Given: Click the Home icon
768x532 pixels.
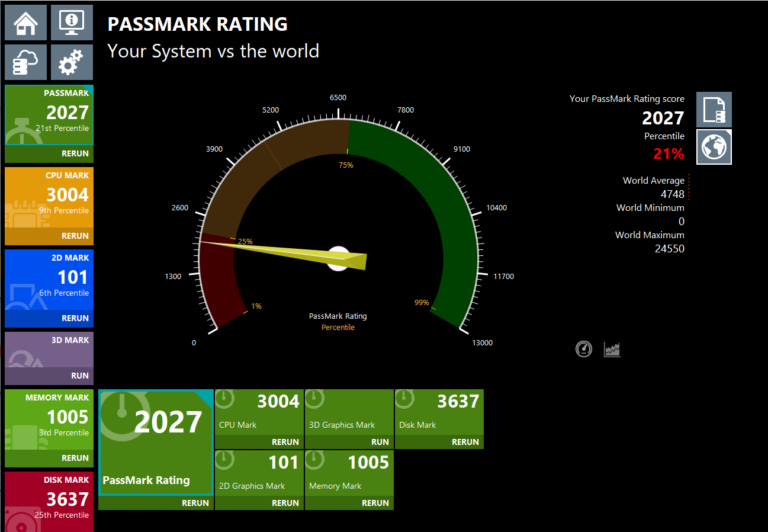Looking at the screenshot, I should [26, 22].
